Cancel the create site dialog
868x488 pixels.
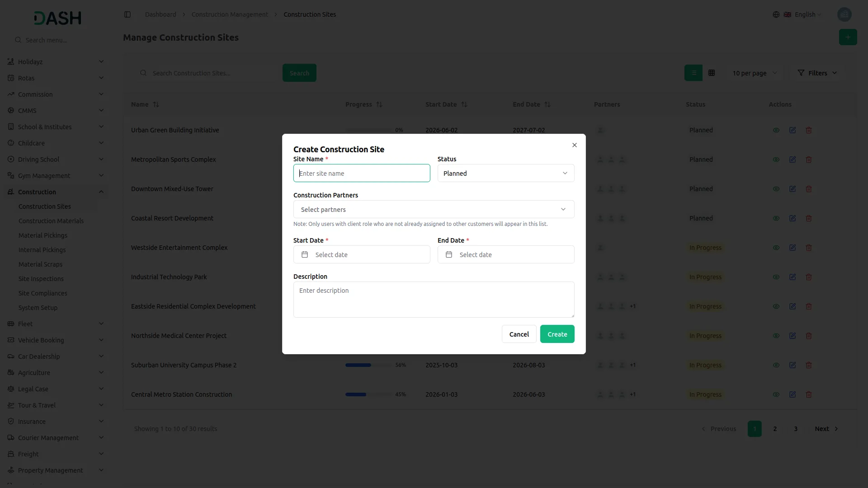click(519, 334)
